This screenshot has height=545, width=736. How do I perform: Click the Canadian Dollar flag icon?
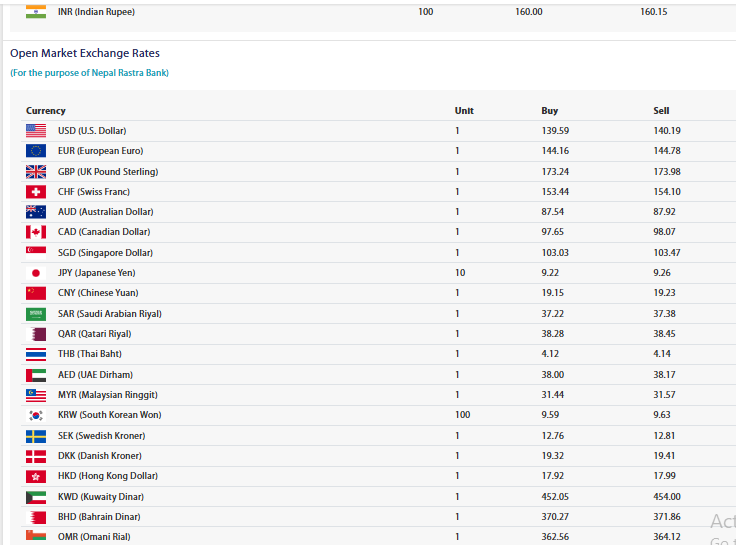point(36,232)
